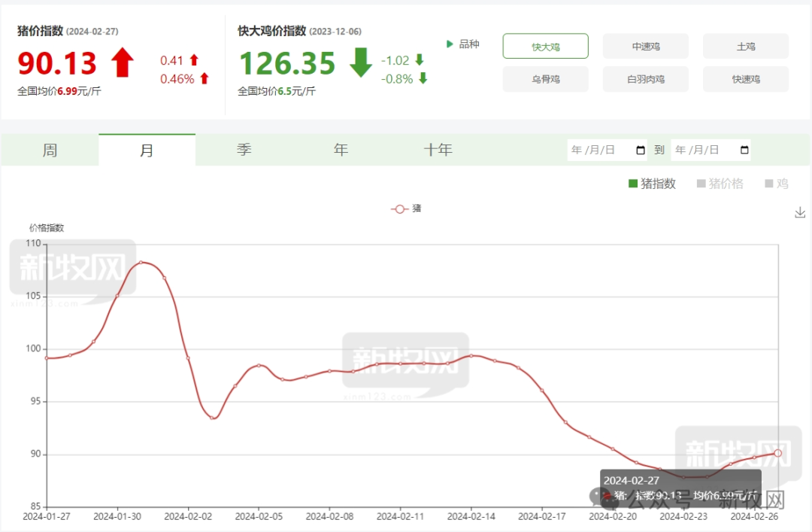Click the start date input field
This screenshot has height=532, width=812.
(600, 150)
